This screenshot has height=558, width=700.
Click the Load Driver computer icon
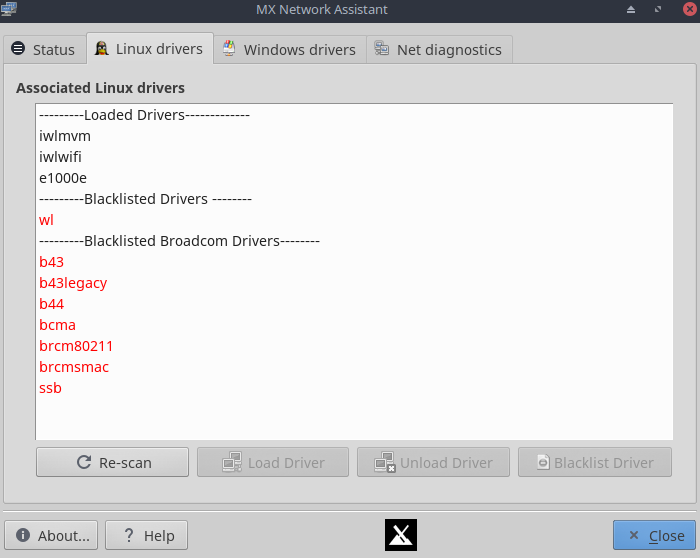232,462
